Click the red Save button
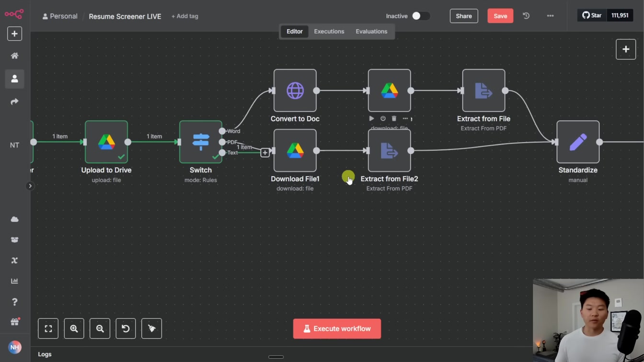 coord(500,16)
